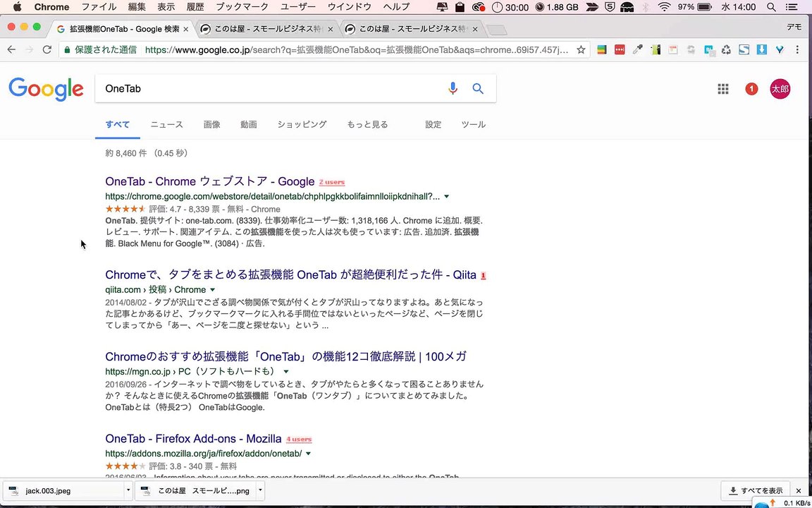Viewport: 812px width, 508px height.
Task: Select the すべて results tab
Action: coord(118,124)
